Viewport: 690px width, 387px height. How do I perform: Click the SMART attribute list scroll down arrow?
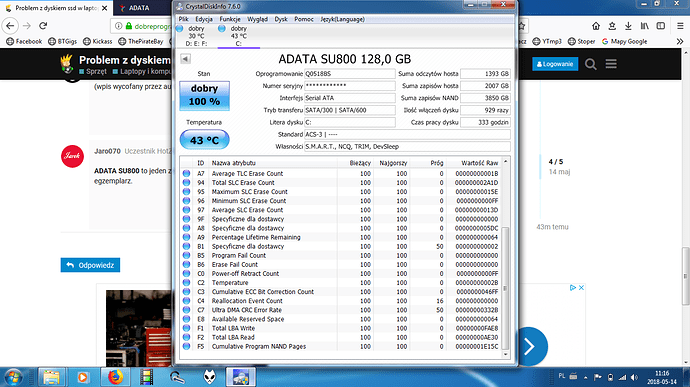click(505, 354)
